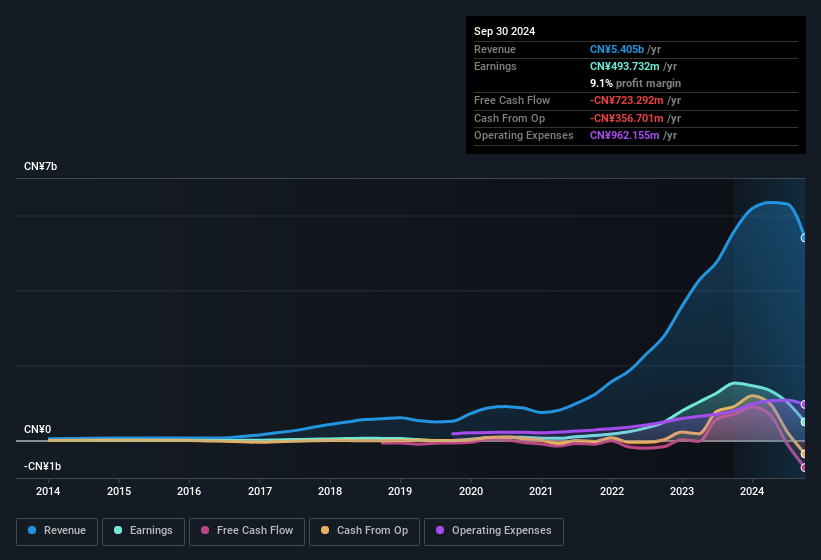Toggle the Revenue legend button
The image size is (821, 560).
[57, 532]
